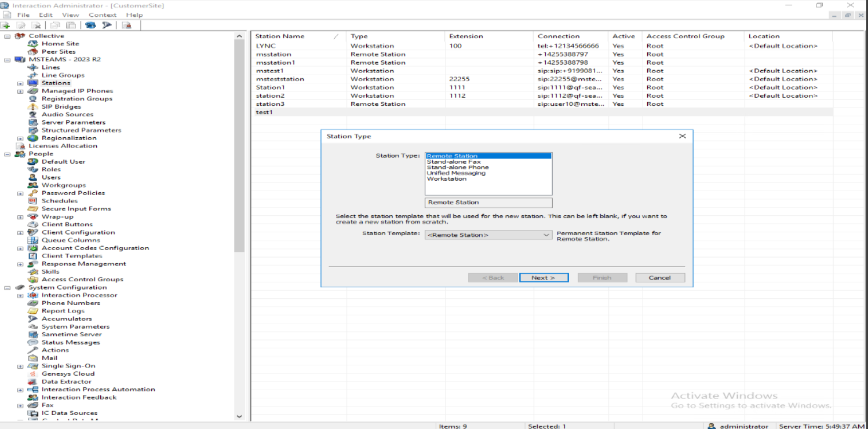
Task: Open the View menu
Action: 70,15
